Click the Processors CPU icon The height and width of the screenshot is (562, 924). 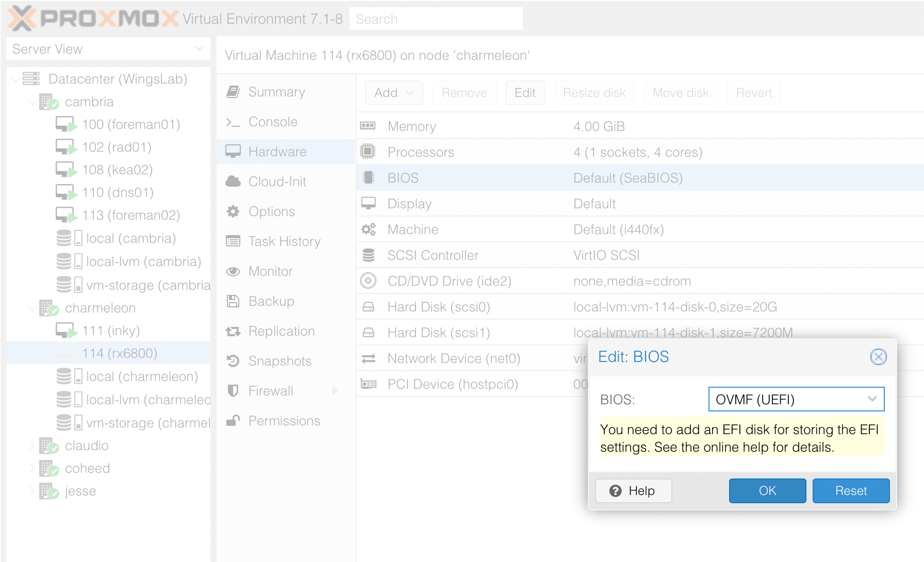coord(368,152)
